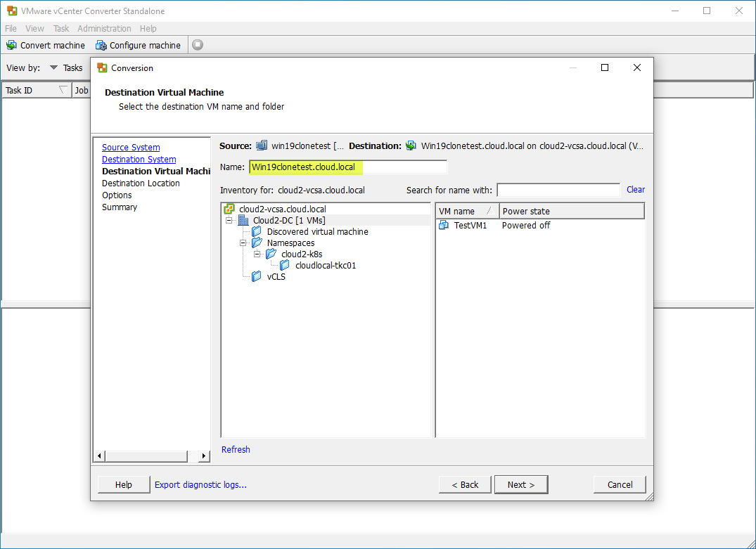The width and height of the screenshot is (756, 549).
Task: Select the TestVM1 row name
Action: click(x=470, y=225)
